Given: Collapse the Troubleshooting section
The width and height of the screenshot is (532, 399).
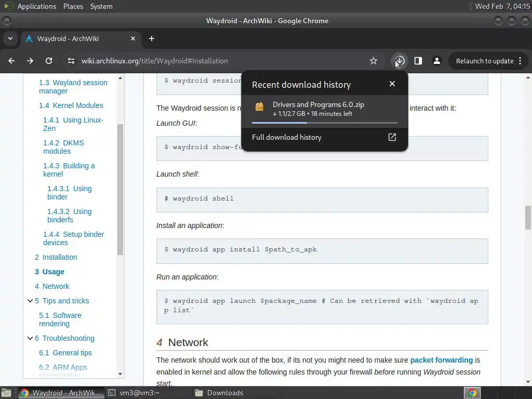Looking at the screenshot, I should coord(30,338).
